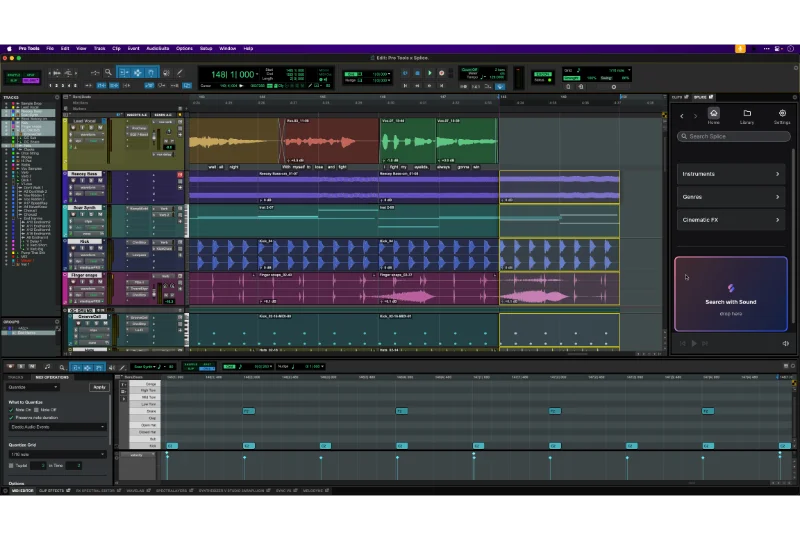This screenshot has height=540, width=800.
Task: Click the MIDI editor notation view music-note icon
Action: pyautogui.click(x=47, y=367)
